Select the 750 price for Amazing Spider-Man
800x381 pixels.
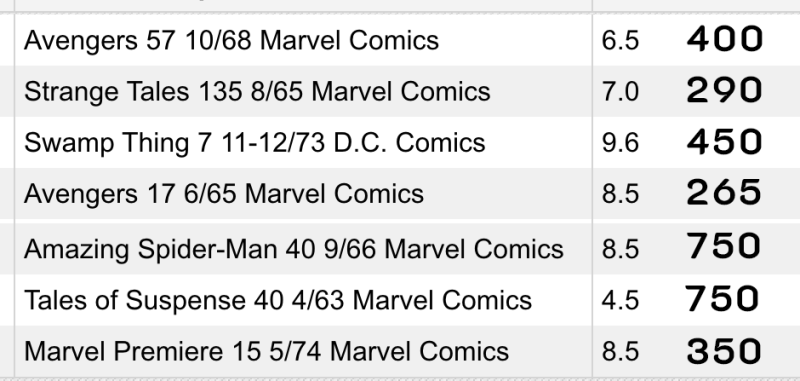(724, 245)
